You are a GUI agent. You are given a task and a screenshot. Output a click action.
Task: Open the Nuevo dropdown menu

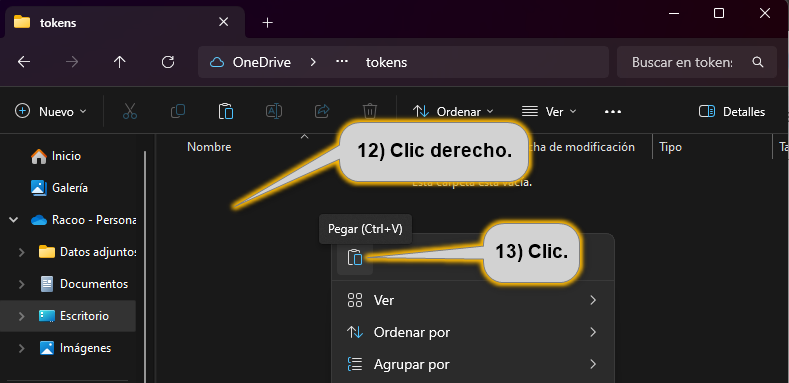coord(51,111)
